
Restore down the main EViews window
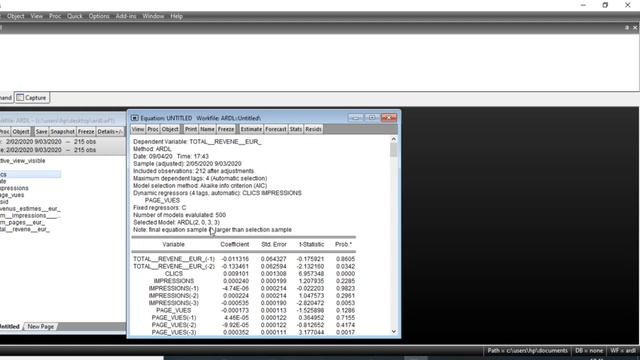[605, 5]
